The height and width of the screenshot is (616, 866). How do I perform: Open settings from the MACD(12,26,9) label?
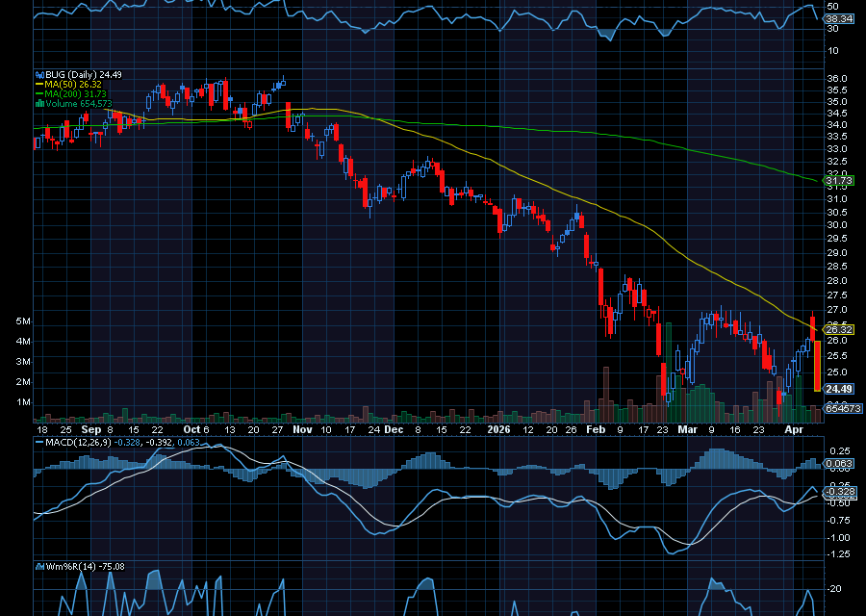click(77, 442)
